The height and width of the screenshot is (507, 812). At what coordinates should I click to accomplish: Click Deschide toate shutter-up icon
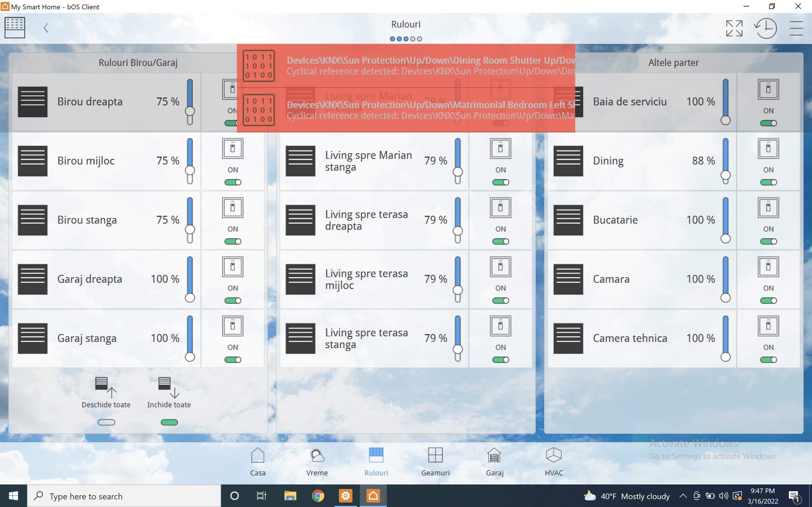[106, 388]
